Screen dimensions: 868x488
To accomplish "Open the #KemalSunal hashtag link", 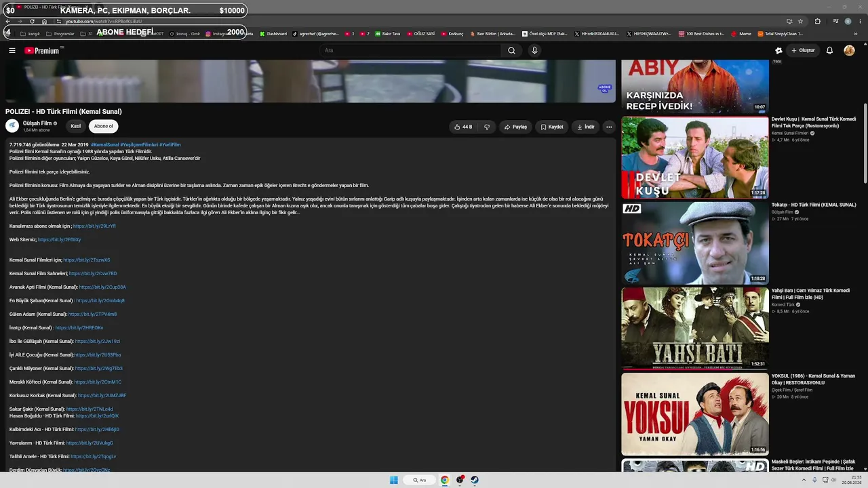I will click(104, 145).
